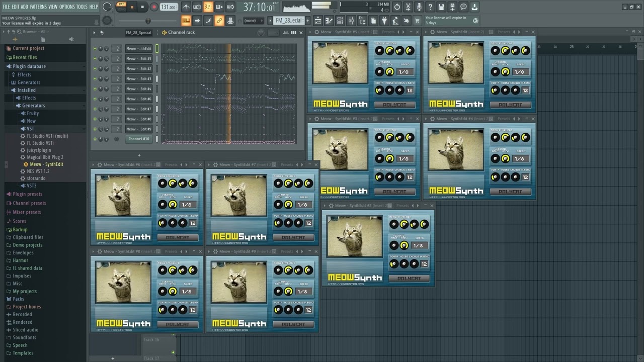Open the OPTIONS menu
This screenshot has width=644, height=362.
pyautogui.click(x=67, y=7)
